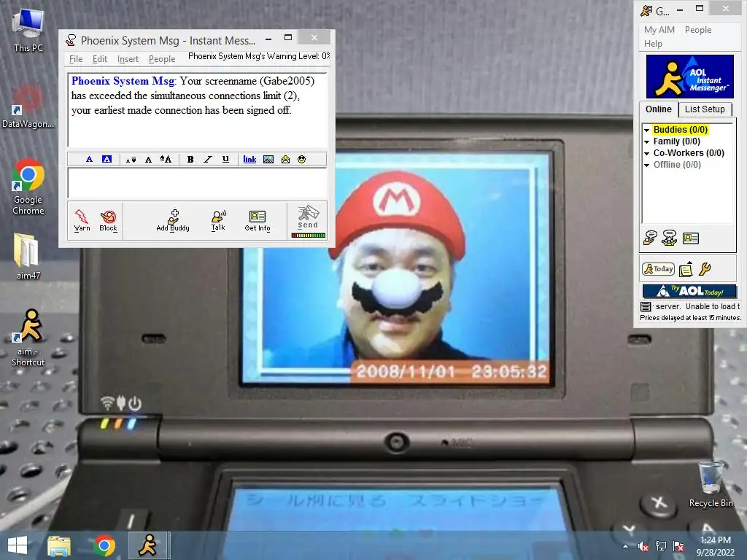Show hidden tray icons arrow
The width and height of the screenshot is (747, 560).
[x=625, y=546]
